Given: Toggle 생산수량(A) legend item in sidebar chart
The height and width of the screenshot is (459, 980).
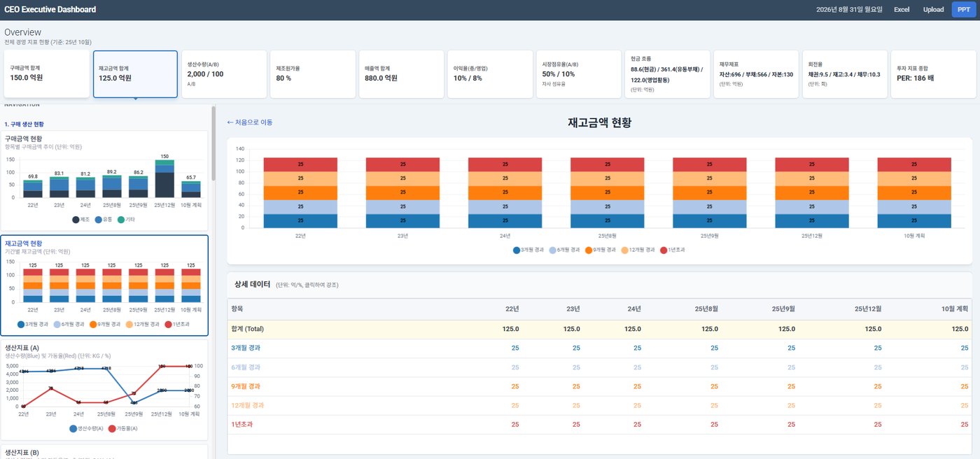Looking at the screenshot, I should click(x=87, y=428).
